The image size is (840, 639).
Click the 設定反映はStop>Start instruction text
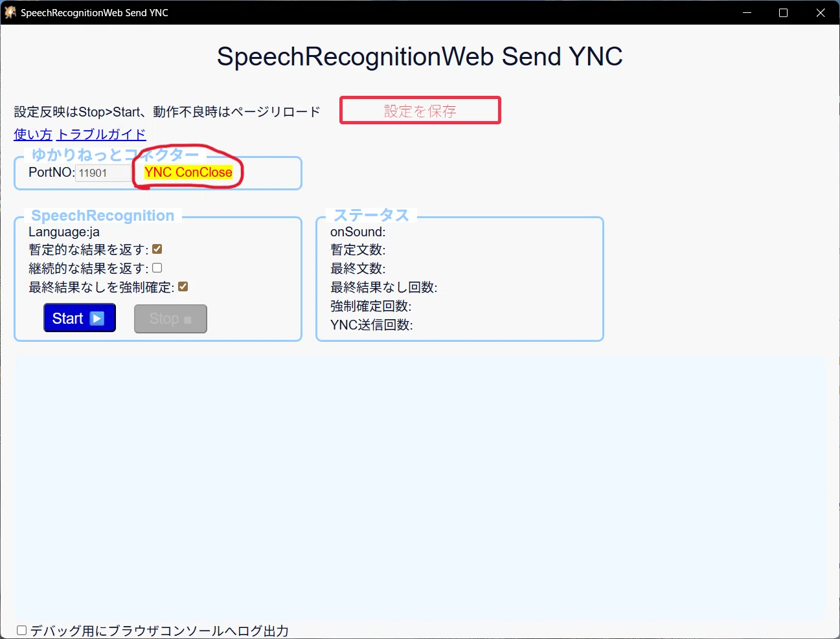point(167,112)
